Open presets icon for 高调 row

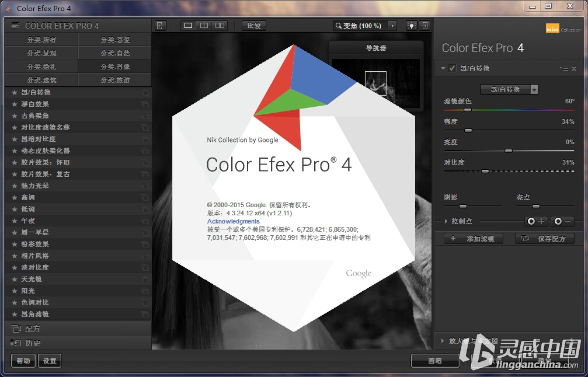[144, 197]
